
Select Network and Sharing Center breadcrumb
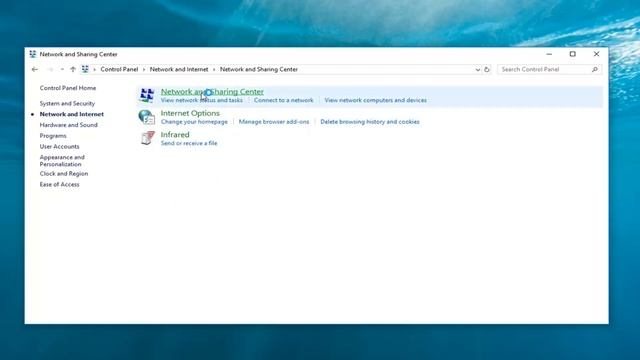point(259,69)
